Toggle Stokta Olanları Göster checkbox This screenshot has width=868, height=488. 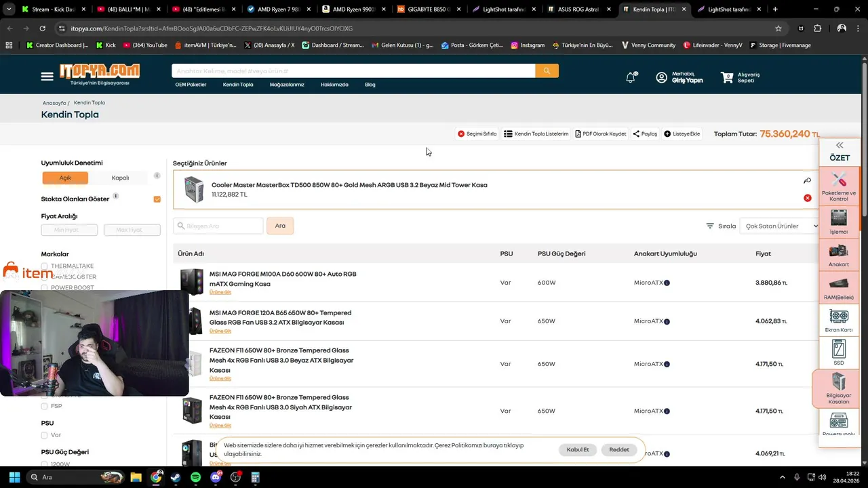(157, 199)
